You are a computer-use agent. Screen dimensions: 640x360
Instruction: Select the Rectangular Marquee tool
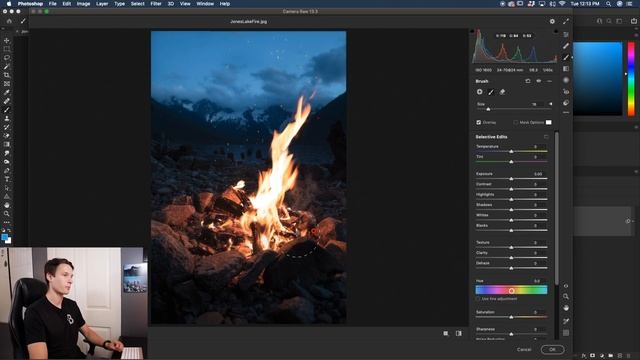pos(7,49)
